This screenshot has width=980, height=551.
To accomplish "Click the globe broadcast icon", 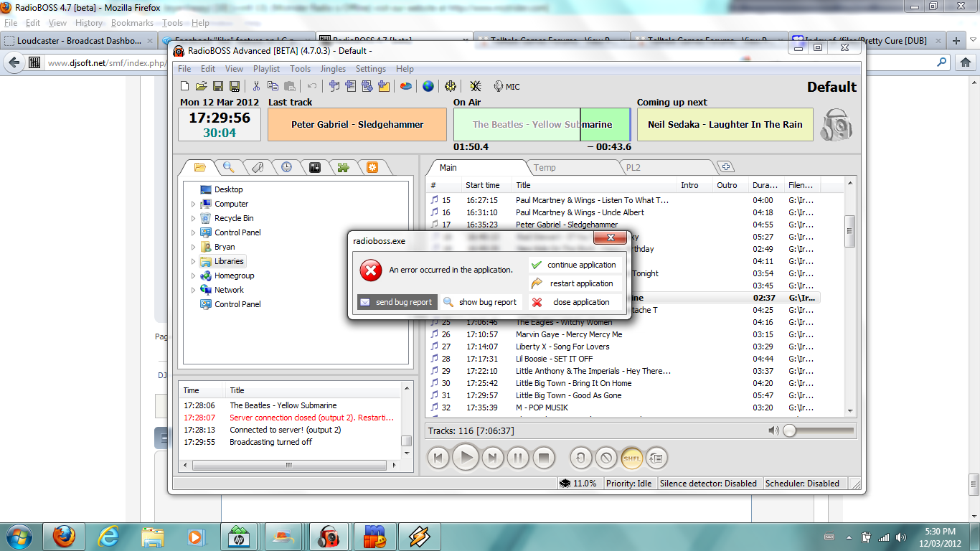I will pos(428,86).
